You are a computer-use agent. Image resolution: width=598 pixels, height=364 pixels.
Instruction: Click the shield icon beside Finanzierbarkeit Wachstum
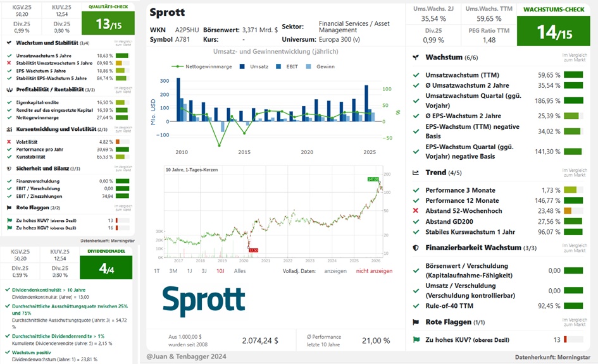(x=416, y=248)
